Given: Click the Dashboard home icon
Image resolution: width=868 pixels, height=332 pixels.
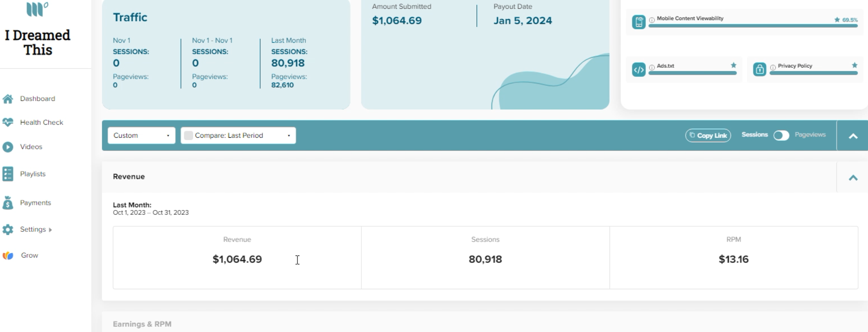Looking at the screenshot, I should click(8, 99).
